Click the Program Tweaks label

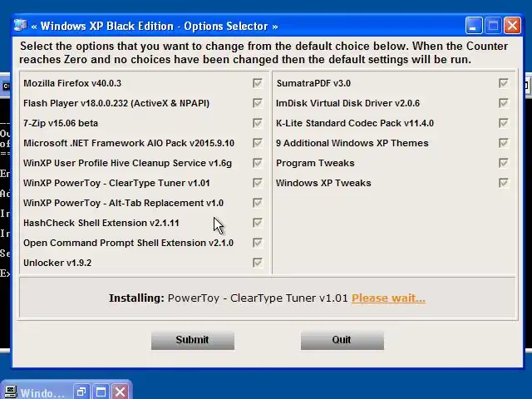[315, 163]
